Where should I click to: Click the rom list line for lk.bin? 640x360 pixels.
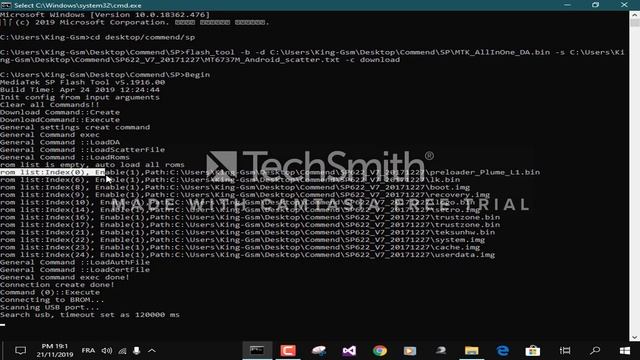(x=230, y=180)
